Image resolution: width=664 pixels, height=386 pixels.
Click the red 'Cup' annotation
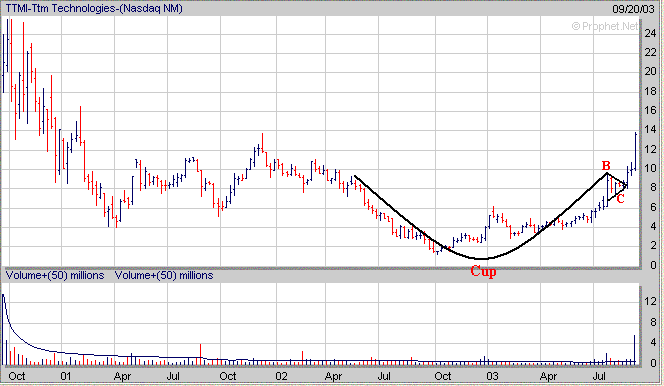pyautogui.click(x=483, y=271)
